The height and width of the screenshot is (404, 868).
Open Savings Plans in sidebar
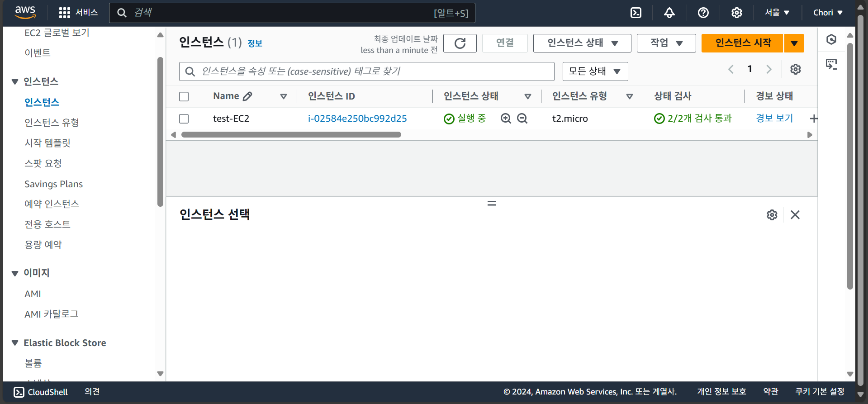click(53, 184)
